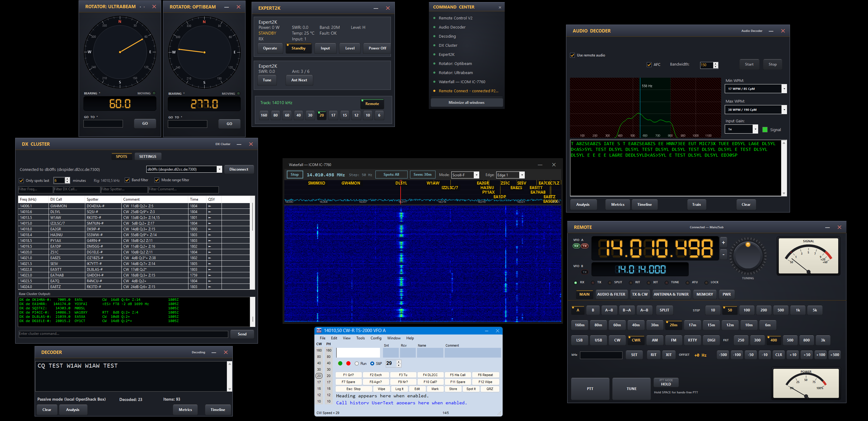Click the green RX badge under VFO A

576,246
